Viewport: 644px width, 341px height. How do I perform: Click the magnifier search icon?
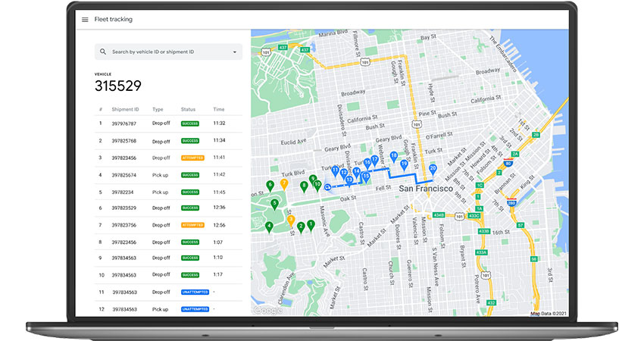(103, 52)
